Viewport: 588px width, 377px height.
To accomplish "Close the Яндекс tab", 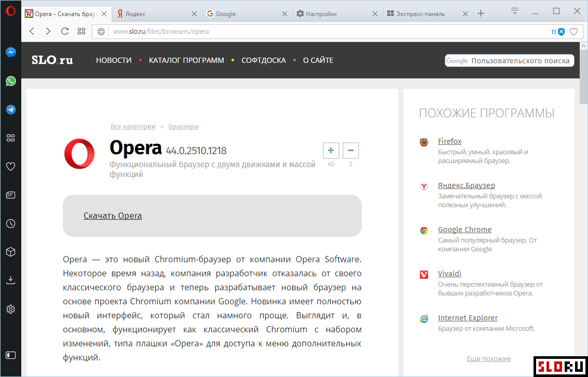I will click(x=194, y=14).
